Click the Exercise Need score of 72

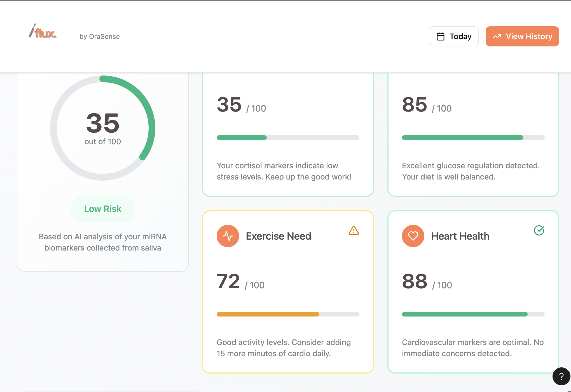[228, 281]
